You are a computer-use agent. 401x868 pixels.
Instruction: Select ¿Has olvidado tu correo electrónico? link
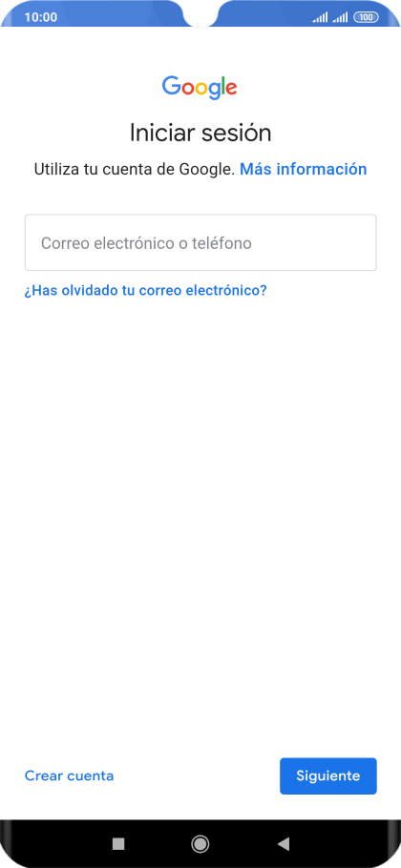(x=145, y=290)
